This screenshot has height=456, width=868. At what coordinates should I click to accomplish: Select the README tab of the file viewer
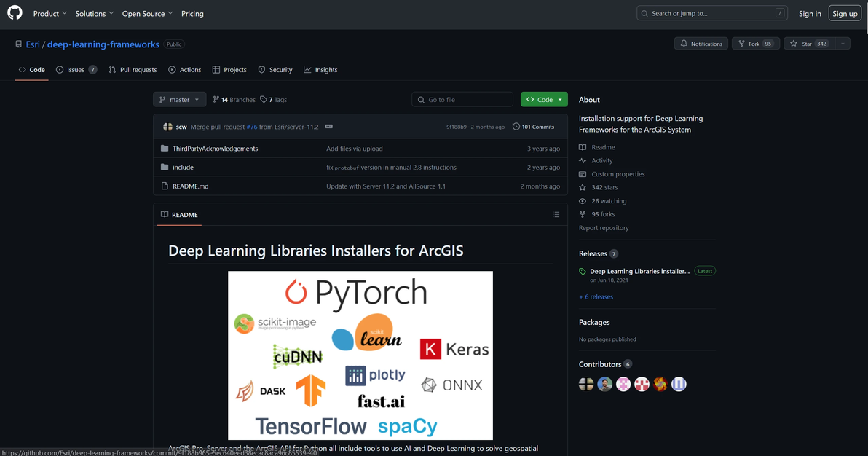179,214
